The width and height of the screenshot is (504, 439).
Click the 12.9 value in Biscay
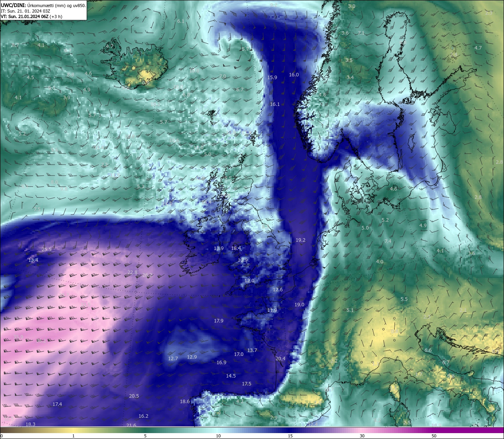coord(192,357)
